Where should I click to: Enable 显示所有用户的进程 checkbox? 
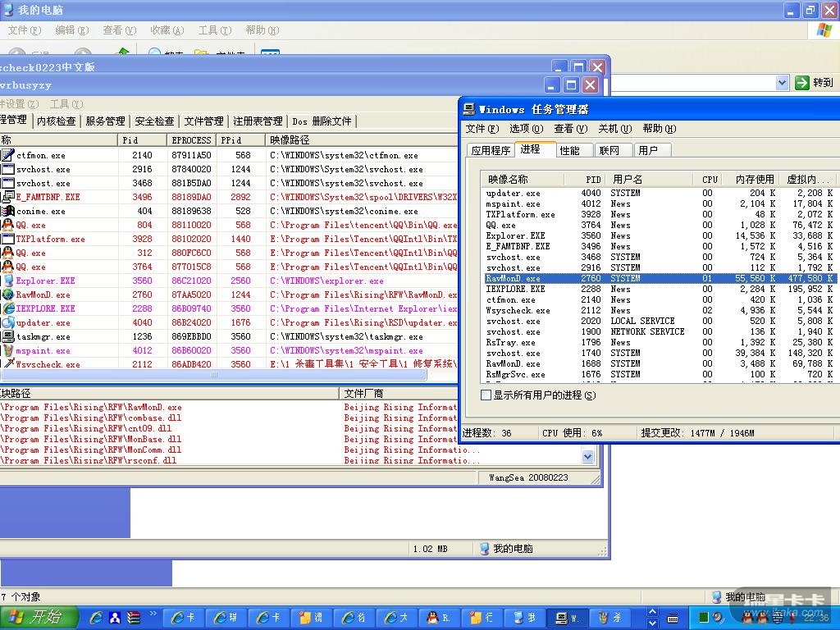pos(486,395)
